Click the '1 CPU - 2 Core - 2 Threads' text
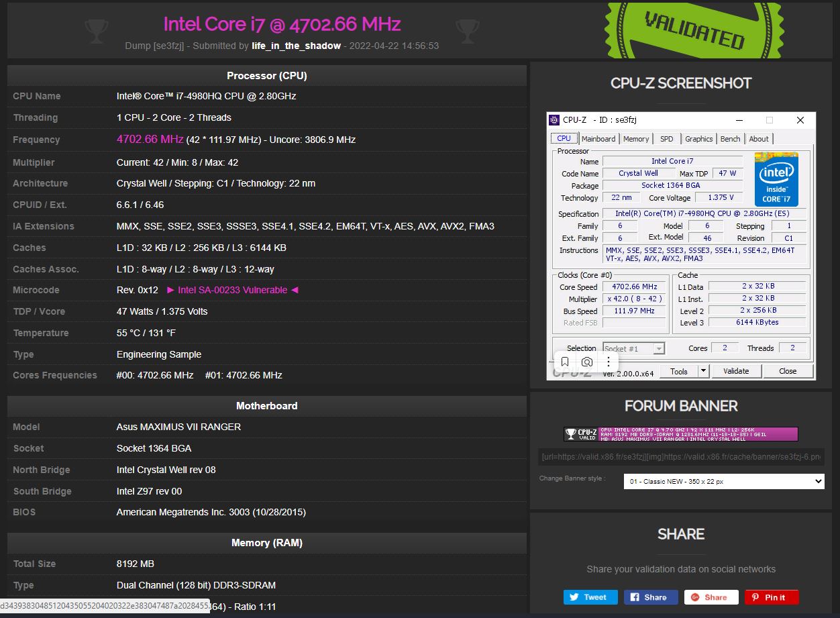840x618 pixels. (x=174, y=117)
